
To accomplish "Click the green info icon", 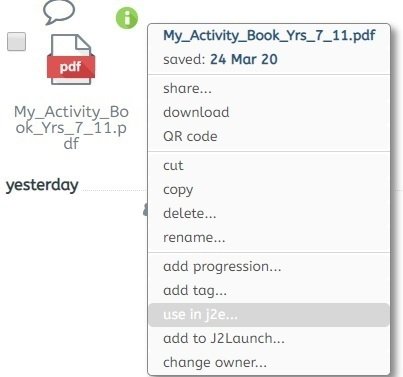I will point(127,18).
